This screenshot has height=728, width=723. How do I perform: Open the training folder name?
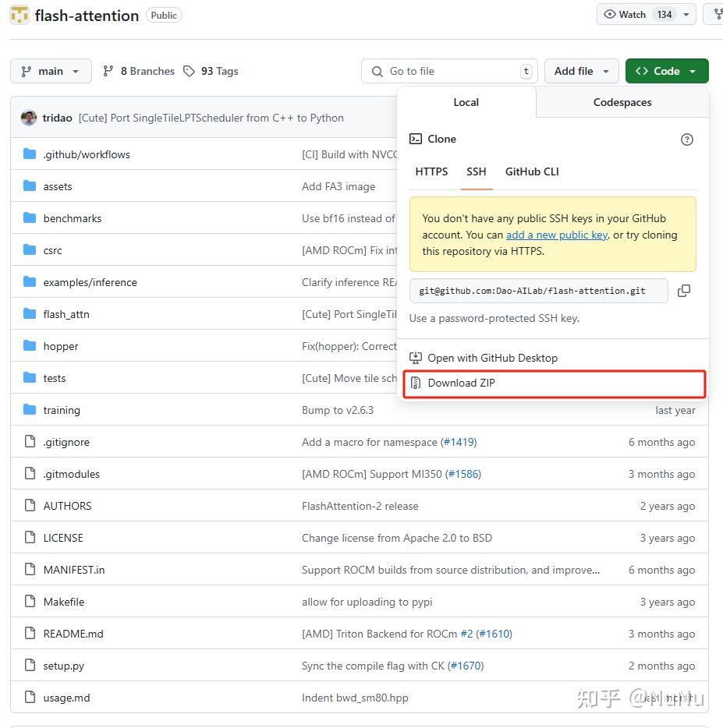(62, 411)
